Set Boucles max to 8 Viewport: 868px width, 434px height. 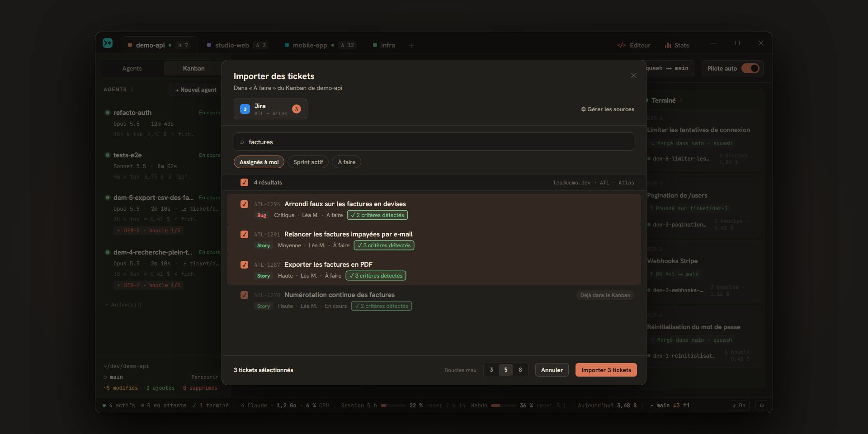520,370
